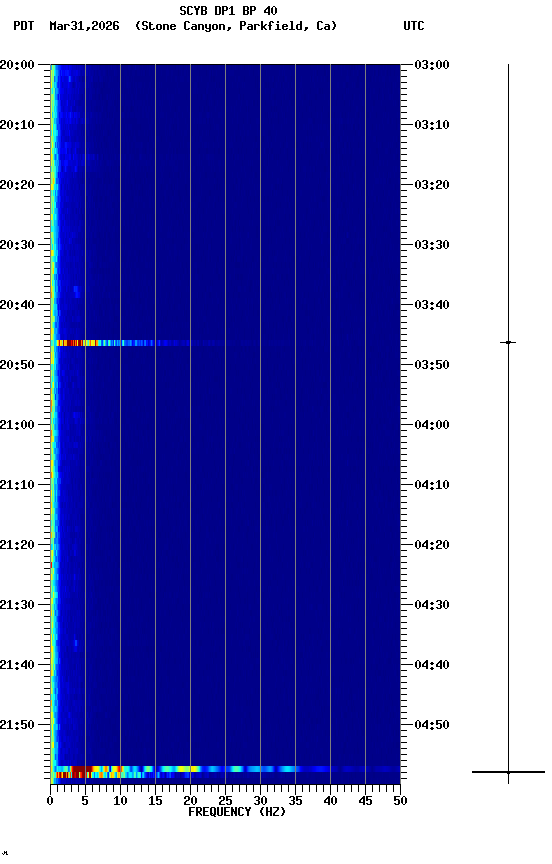Click the UTC timezone label
Viewport: 552px width, 864px height.
tap(414, 26)
